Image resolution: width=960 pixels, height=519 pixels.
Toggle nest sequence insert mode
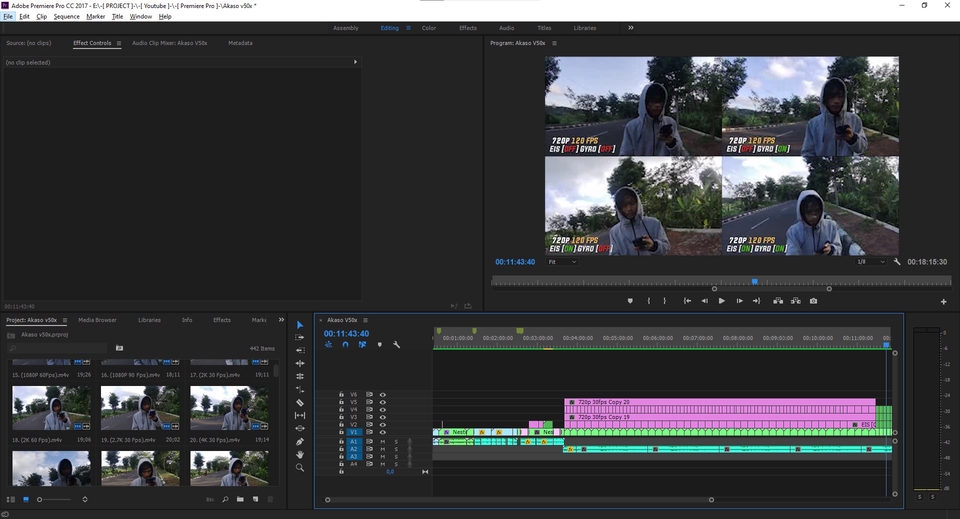[x=329, y=345]
